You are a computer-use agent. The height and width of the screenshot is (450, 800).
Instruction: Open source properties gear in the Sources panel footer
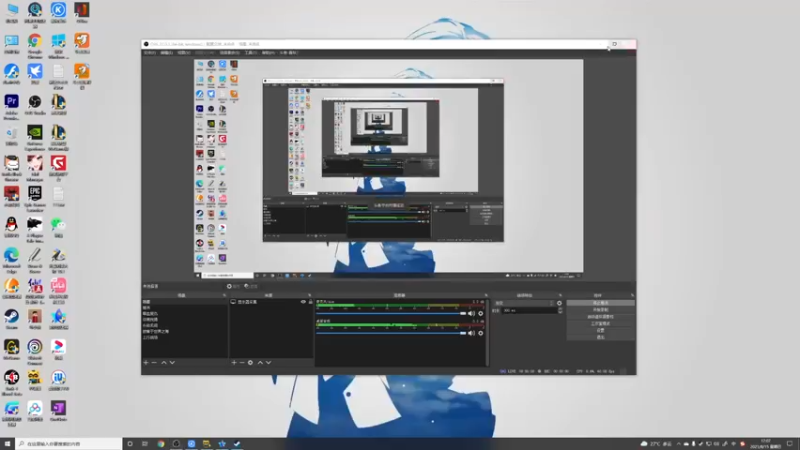point(250,363)
